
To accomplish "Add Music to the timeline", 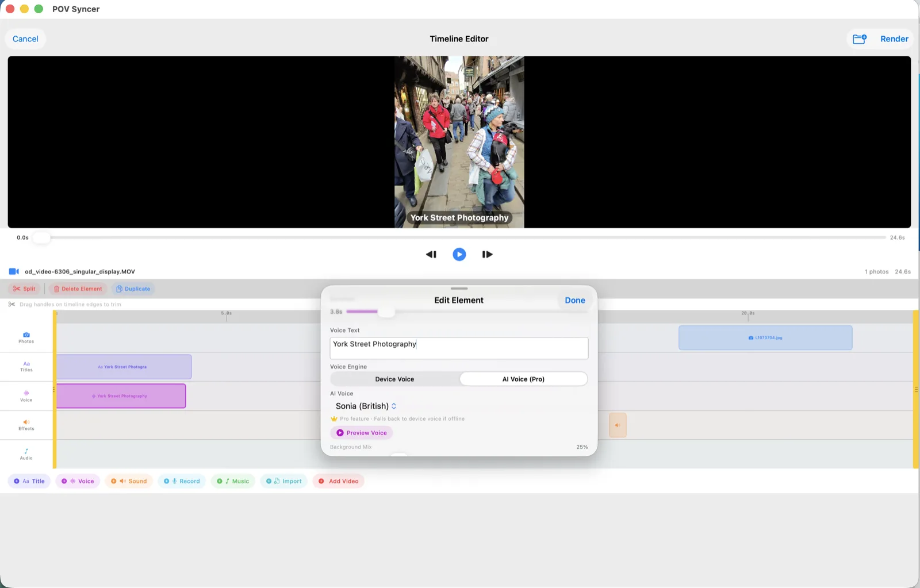I will coord(233,482).
